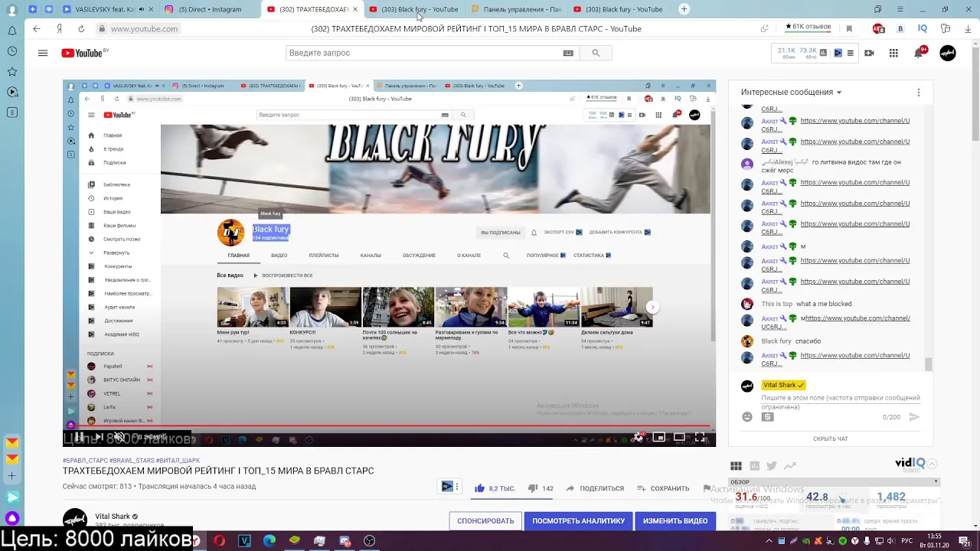Open the Microsoft Edge taskbar icon

(x=269, y=540)
